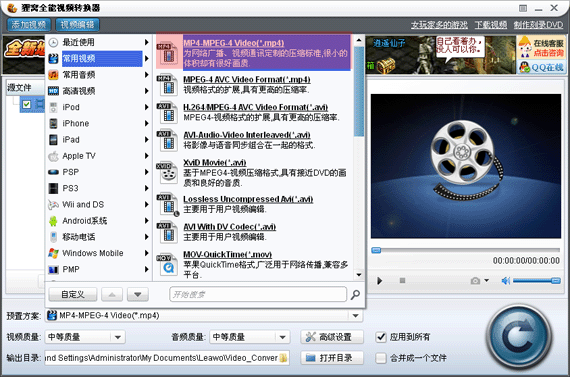Expand the Windows Mobile submenu arrow
The height and width of the screenshot is (377, 570).
(x=146, y=253)
